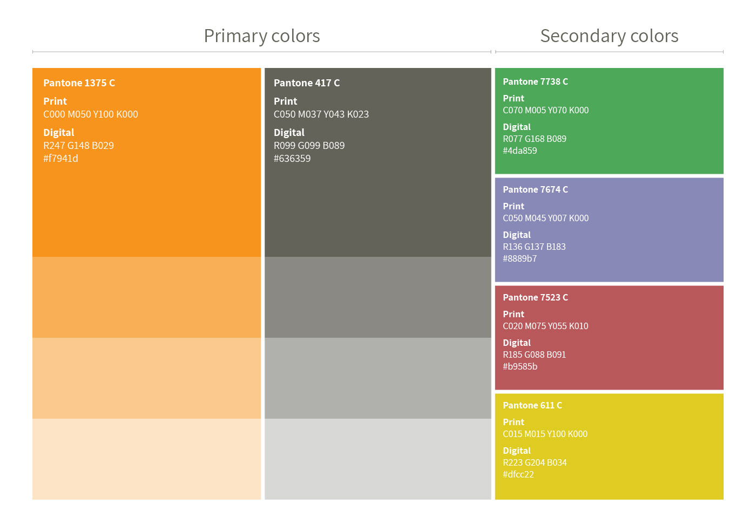Select the '#4da859' hex code
Viewport: 756px width, 532px height.
520,151
